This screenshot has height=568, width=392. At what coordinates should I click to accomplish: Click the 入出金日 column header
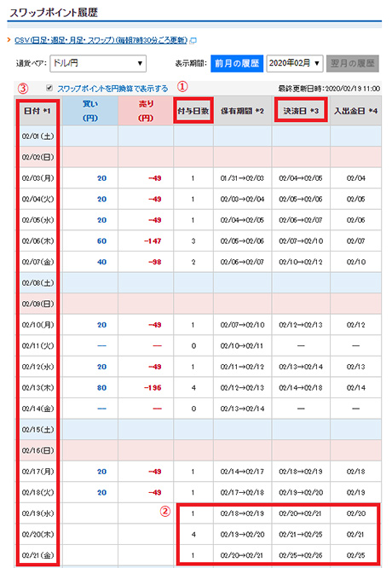(355, 111)
